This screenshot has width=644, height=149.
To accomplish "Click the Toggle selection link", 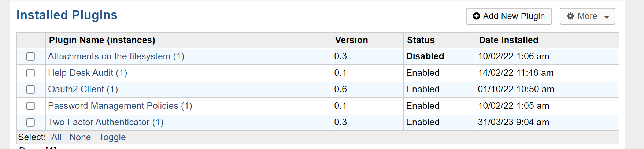I will click(112, 137).
